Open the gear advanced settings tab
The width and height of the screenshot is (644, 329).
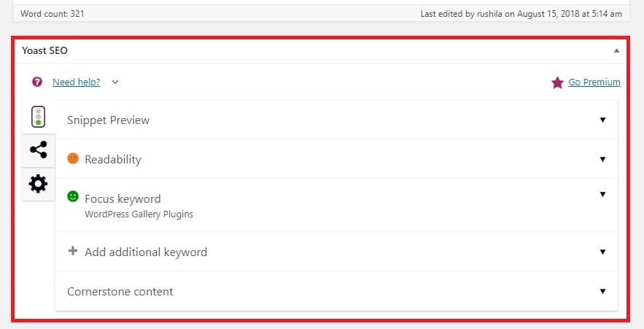click(x=38, y=184)
